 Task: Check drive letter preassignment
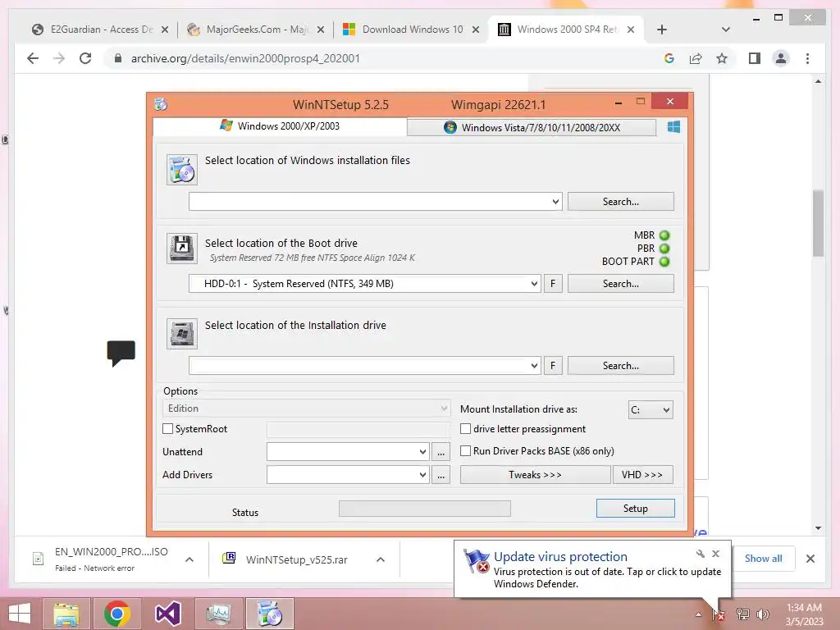coord(466,428)
